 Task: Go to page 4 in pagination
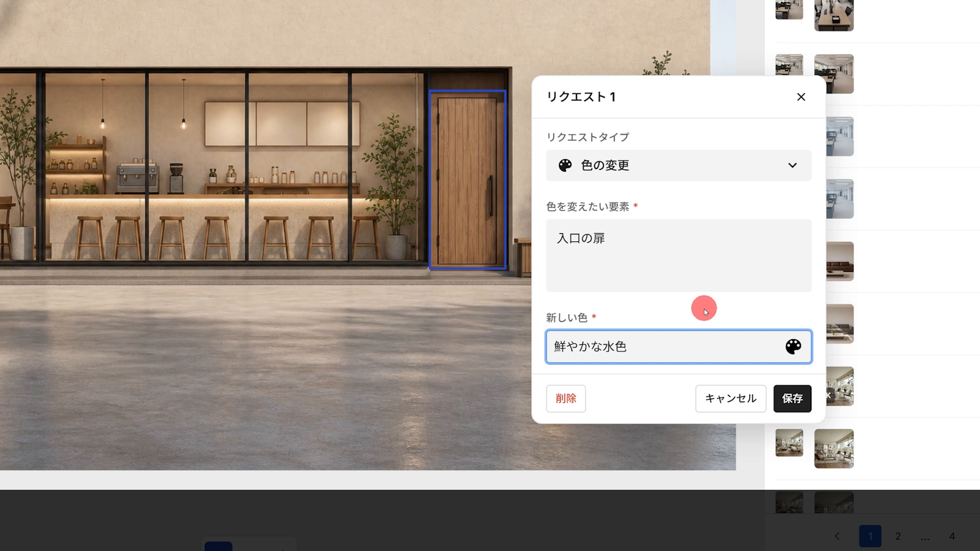952,536
